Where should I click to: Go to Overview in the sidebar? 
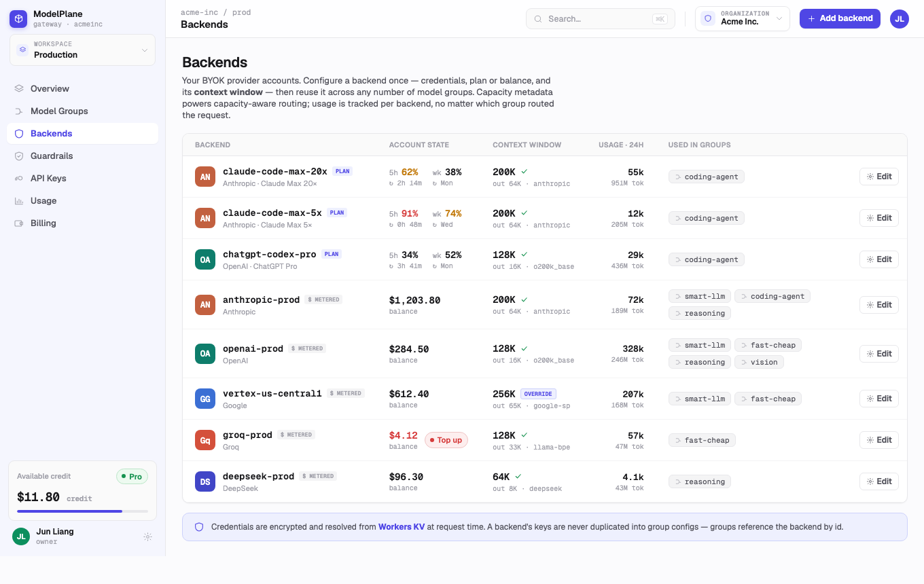pos(82,88)
